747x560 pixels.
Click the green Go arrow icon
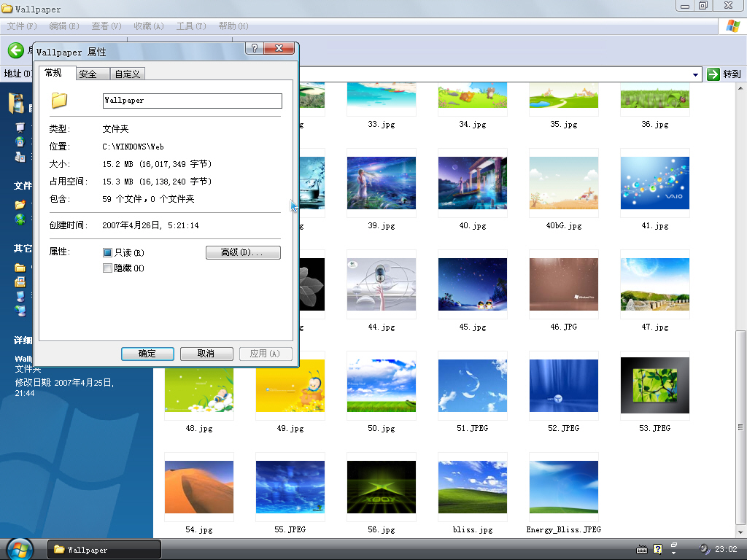[x=713, y=74]
